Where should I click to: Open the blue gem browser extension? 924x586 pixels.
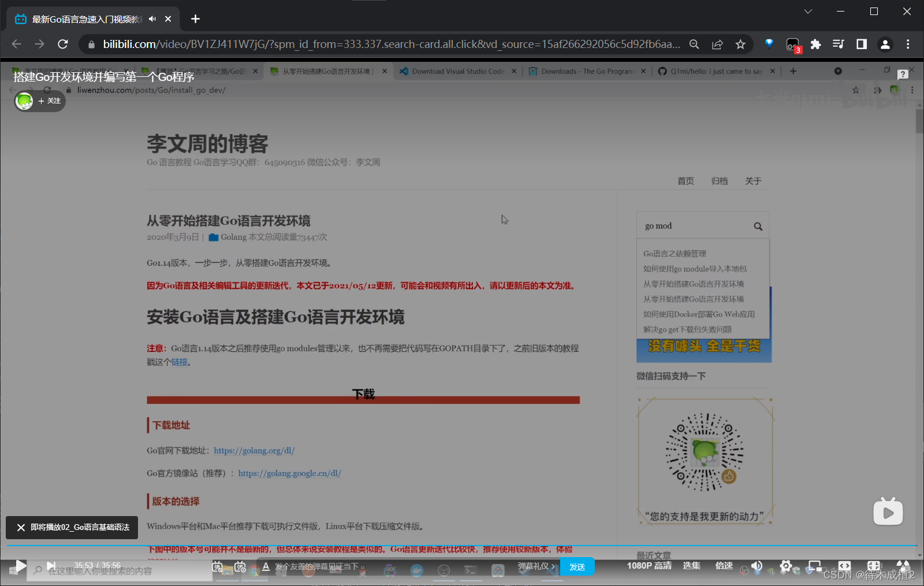pos(769,43)
